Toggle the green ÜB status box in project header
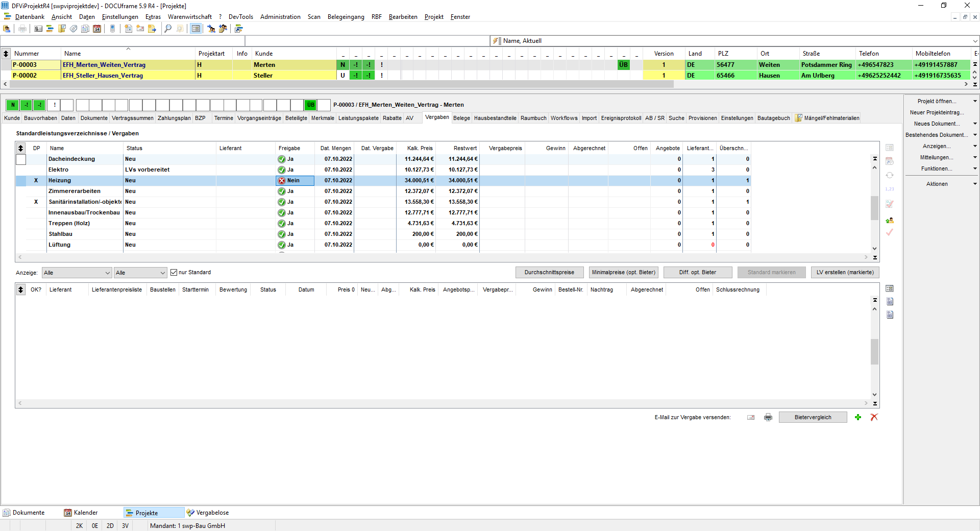Image resolution: width=980 pixels, height=531 pixels. 310,105
